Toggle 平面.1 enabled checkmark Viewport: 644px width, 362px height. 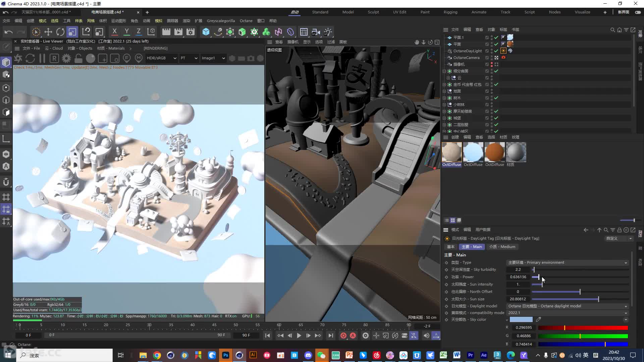[496, 38]
